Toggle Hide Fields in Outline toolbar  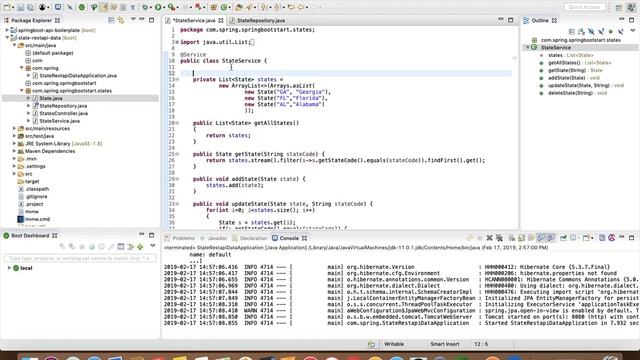pos(591,31)
